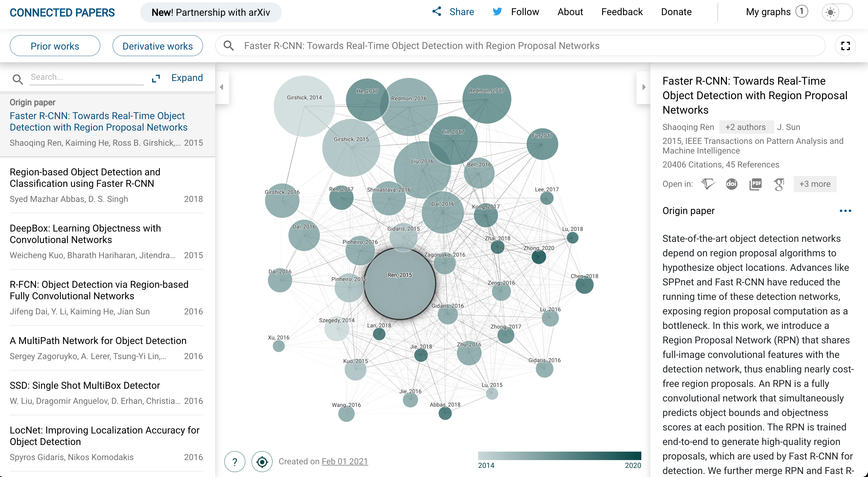Click the Expand link in list panel
This screenshot has width=868, height=477.
(187, 78)
